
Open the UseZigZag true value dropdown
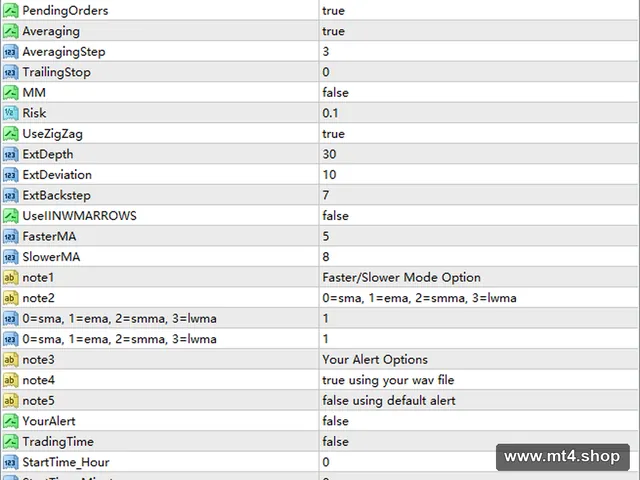tap(478, 134)
